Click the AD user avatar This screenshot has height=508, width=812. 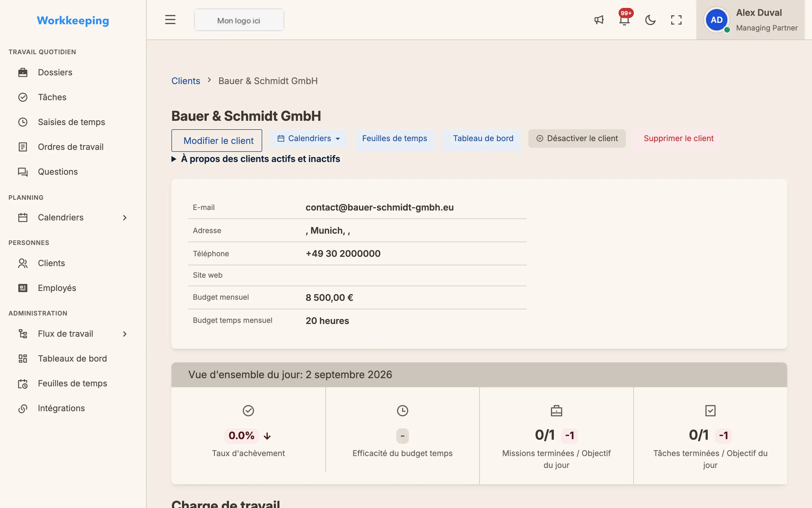point(716,20)
